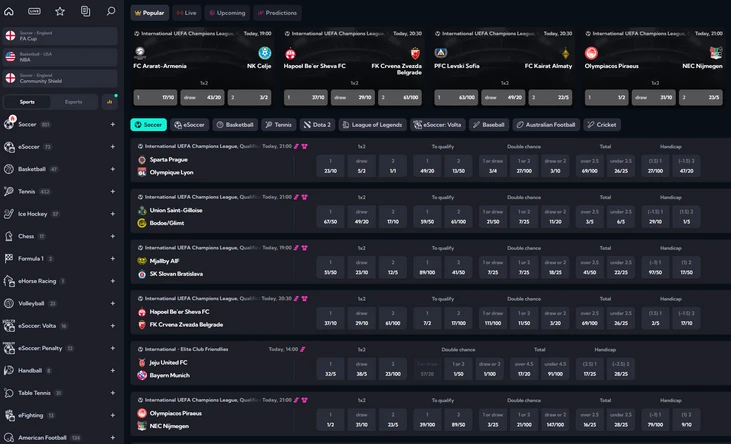731x444 pixels.
Task: Open Community Shield quick link
Action: pos(60,78)
